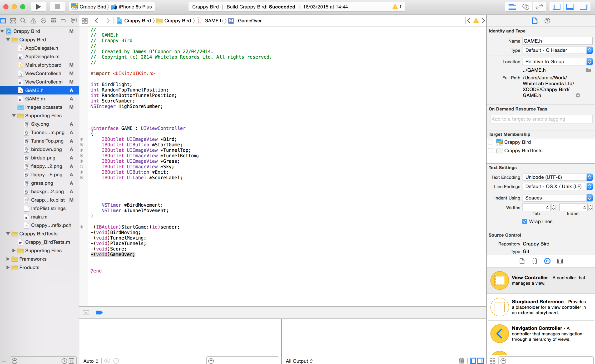Click the warning count in status bar
595x364 pixels.
[397, 7]
